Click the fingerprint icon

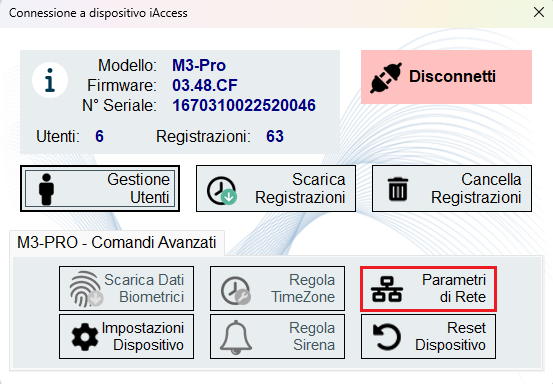[x=86, y=289]
